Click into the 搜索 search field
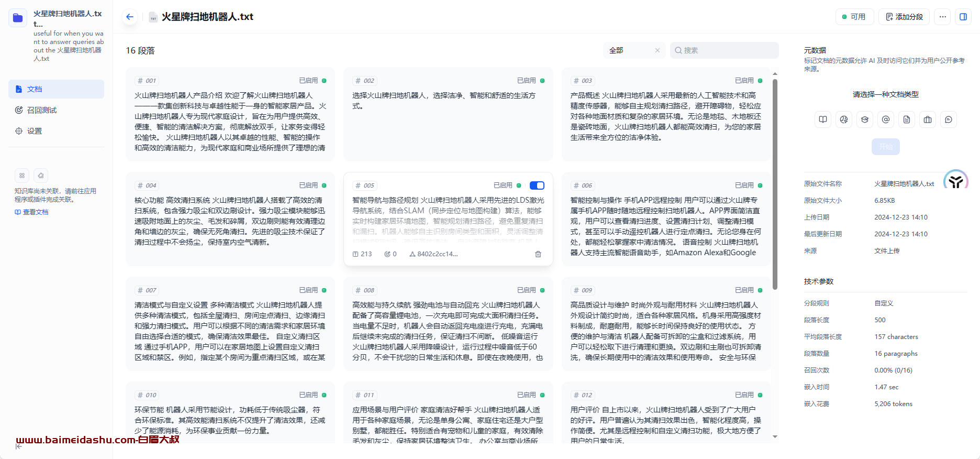980x459 pixels. 725,50
